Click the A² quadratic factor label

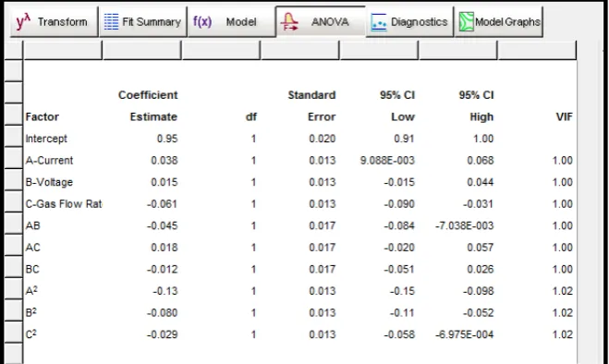(31, 291)
